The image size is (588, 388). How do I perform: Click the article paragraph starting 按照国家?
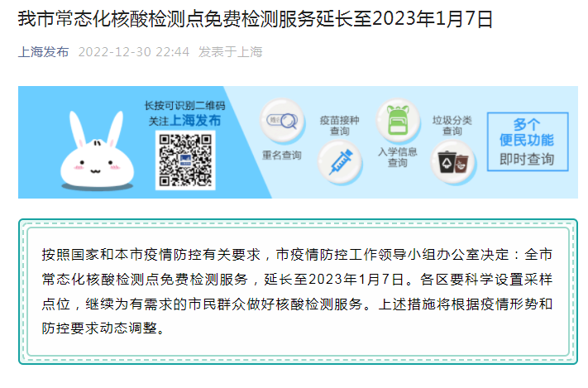point(298,291)
